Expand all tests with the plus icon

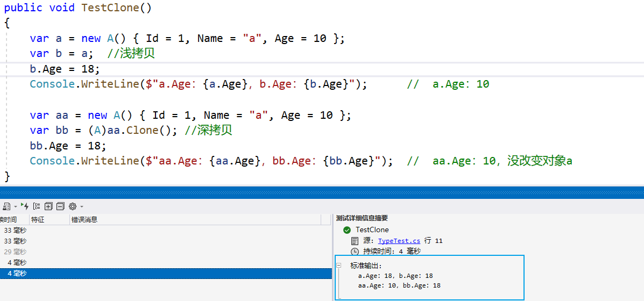point(48,206)
